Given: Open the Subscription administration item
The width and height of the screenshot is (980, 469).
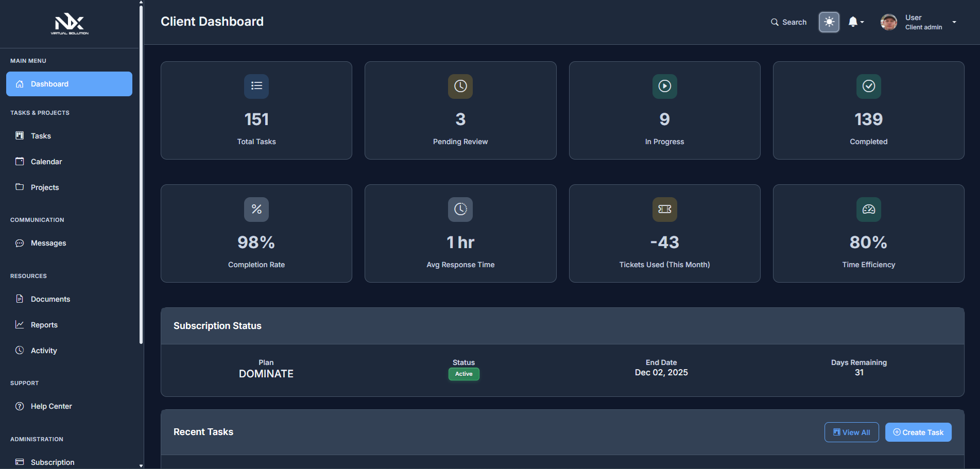Looking at the screenshot, I should (53, 461).
